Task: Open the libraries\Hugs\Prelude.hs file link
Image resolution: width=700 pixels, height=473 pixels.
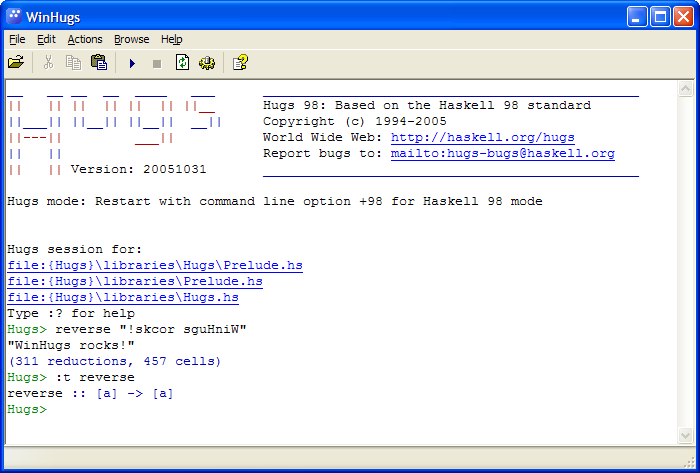Action: point(155,266)
